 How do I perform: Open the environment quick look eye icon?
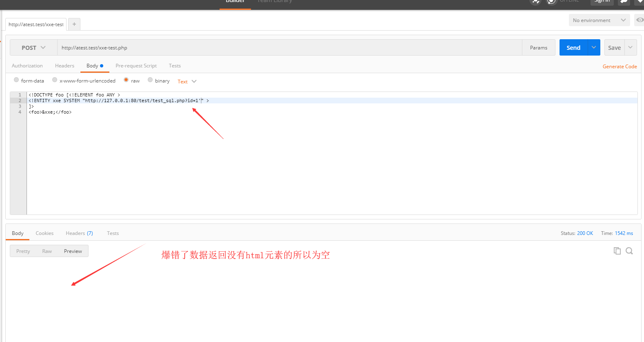(x=639, y=20)
